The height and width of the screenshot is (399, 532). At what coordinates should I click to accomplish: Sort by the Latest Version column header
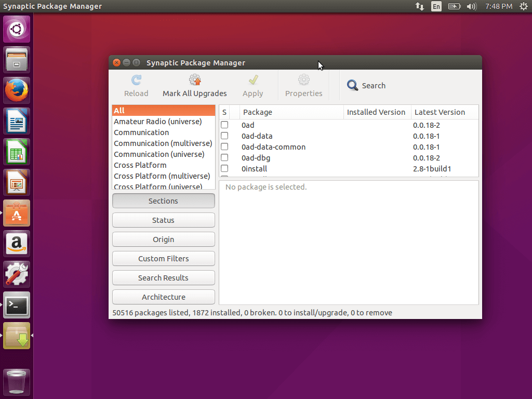tap(440, 112)
